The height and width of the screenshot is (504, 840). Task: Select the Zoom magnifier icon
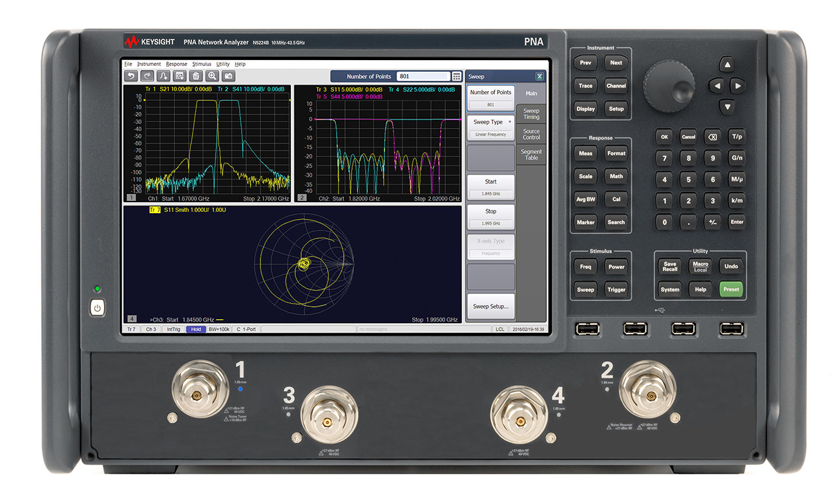213,76
